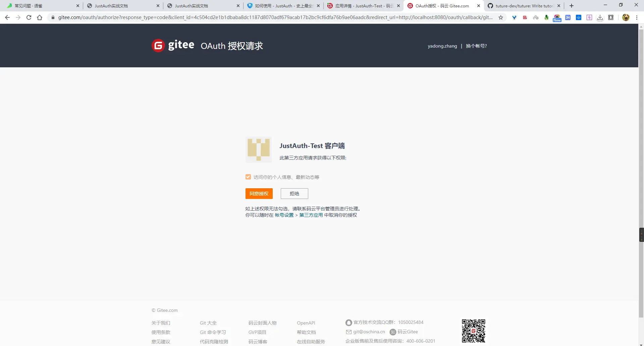The height and width of the screenshot is (346, 644).
Task: Open the 意见建议 footer link
Action: coord(161,342)
